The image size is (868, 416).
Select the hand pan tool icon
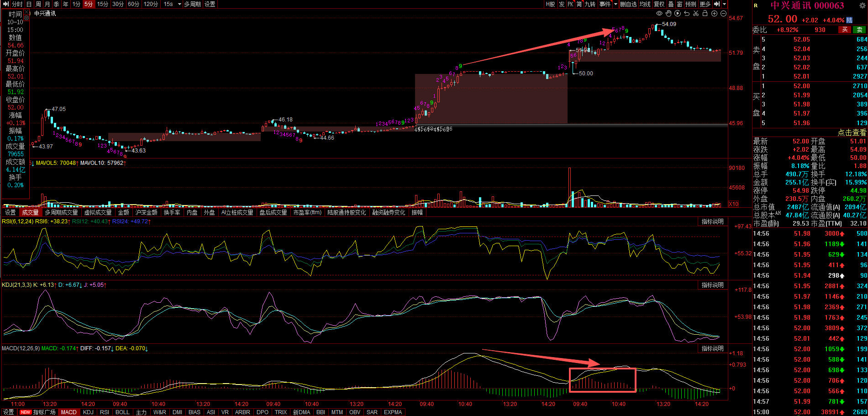[x=669, y=14]
